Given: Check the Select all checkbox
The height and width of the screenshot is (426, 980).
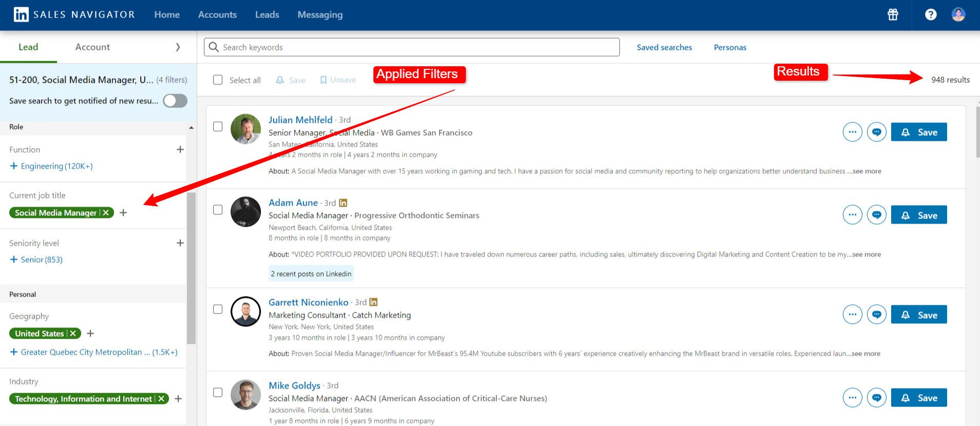Looking at the screenshot, I should [218, 80].
